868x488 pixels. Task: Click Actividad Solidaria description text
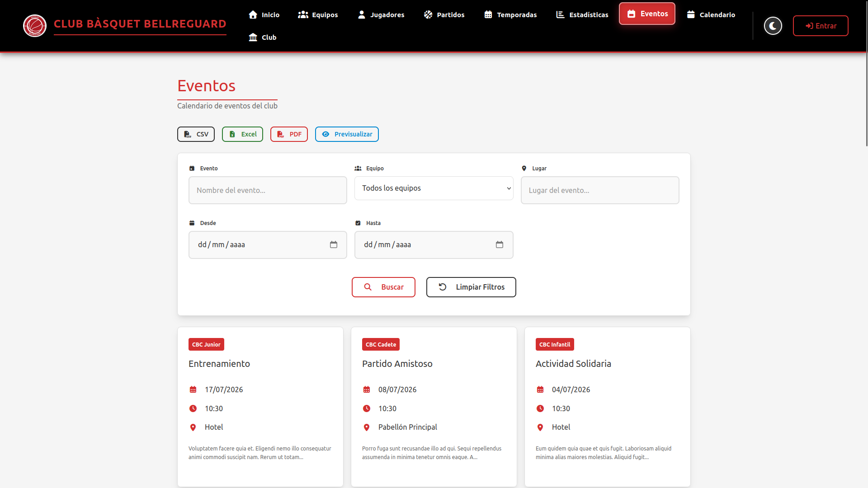(604, 453)
